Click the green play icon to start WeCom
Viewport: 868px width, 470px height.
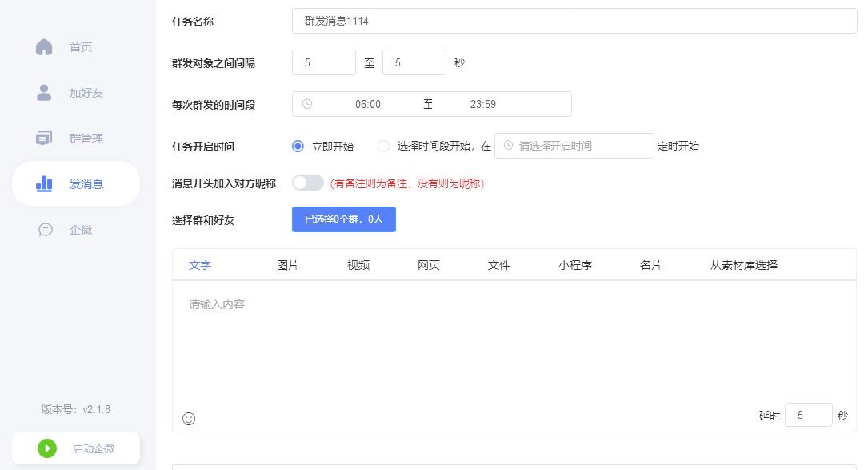[47, 448]
